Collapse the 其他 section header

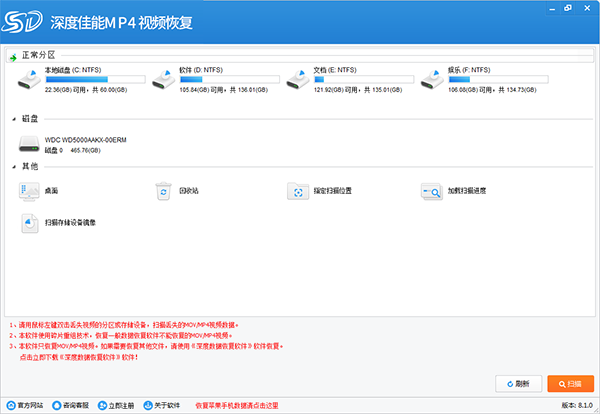tap(13, 166)
